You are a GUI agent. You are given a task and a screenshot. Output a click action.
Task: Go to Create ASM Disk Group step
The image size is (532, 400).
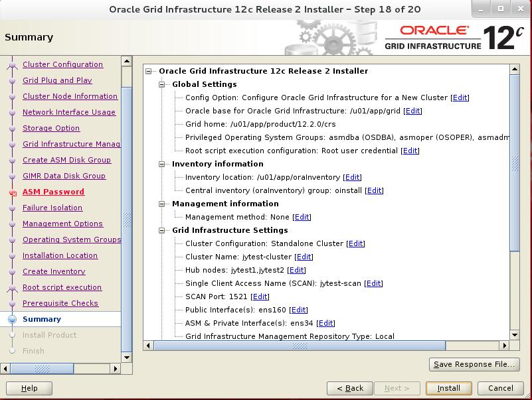(x=67, y=160)
